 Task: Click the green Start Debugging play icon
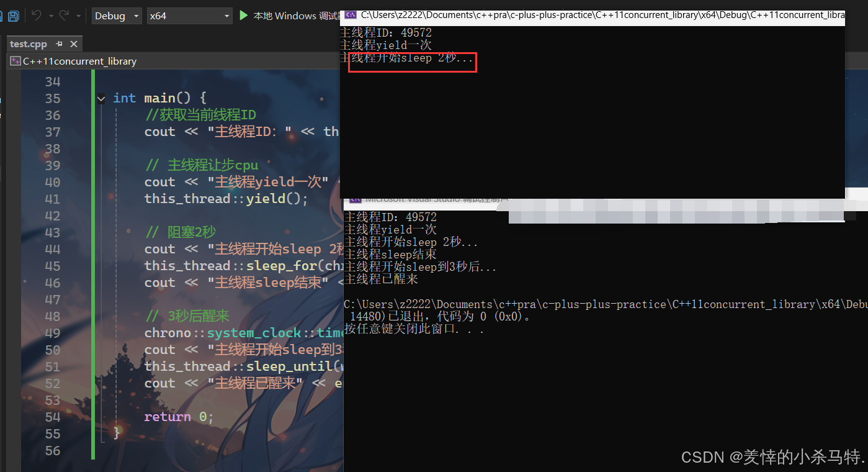point(244,16)
